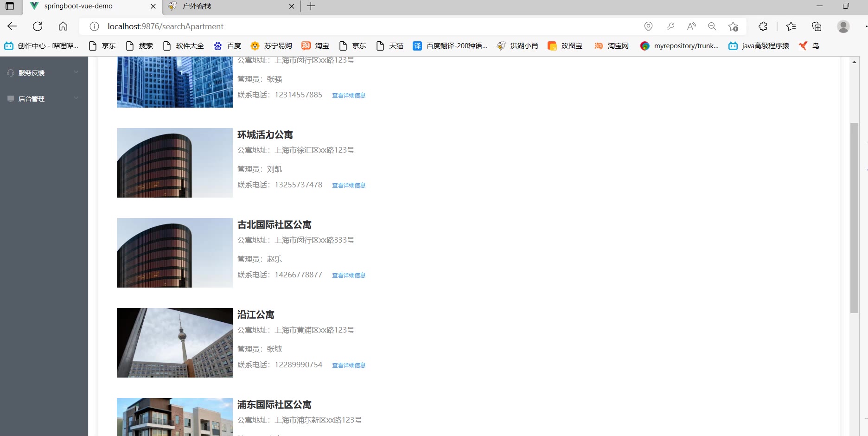Open the 苏宁易购 bookmark

click(x=271, y=45)
